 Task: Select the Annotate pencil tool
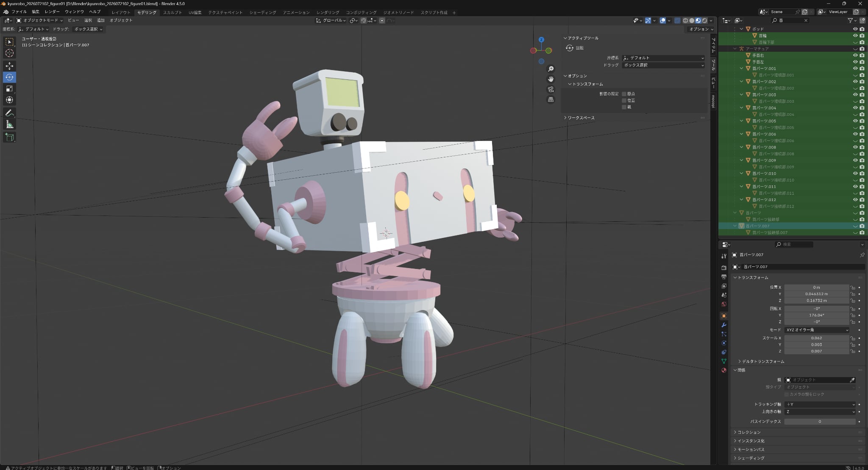(x=9, y=113)
